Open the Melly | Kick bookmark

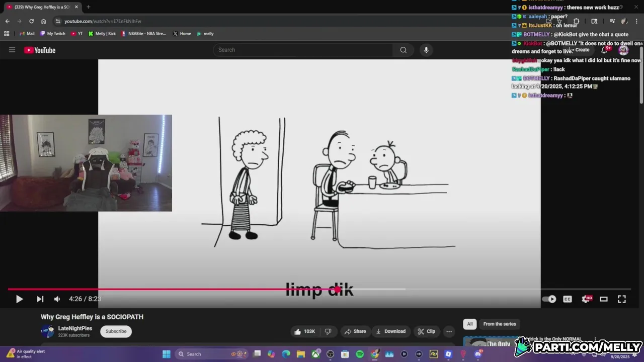click(102, 34)
